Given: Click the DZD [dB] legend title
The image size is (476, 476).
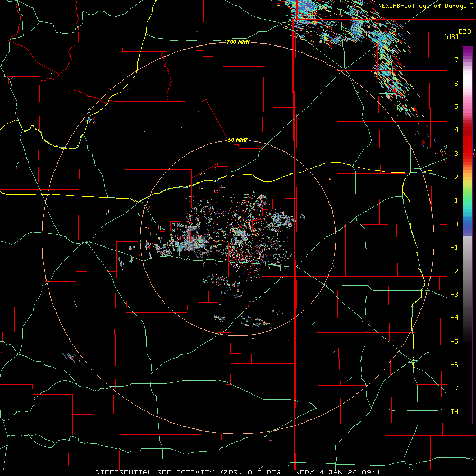Looking at the screenshot, I should point(457,34).
